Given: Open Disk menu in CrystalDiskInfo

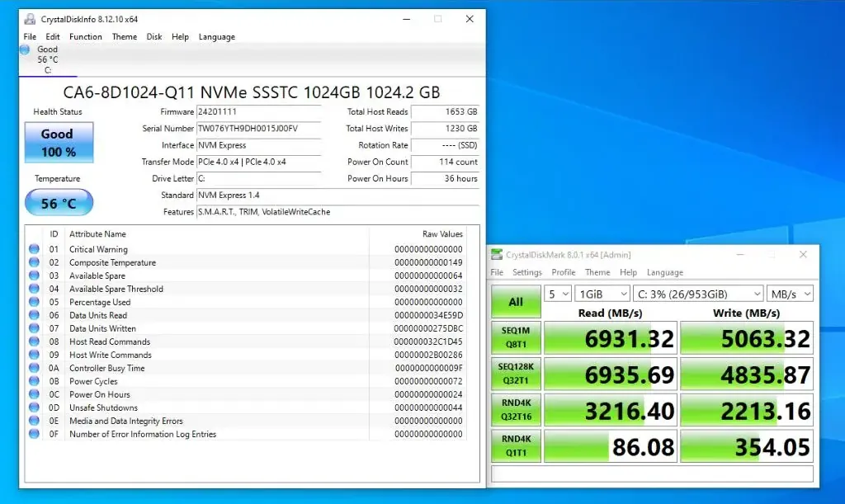Looking at the screenshot, I should click(154, 36).
